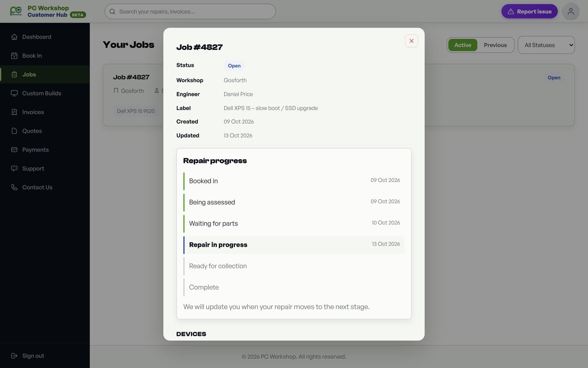Click the search repairs input field
This screenshot has width=588, height=368.
click(x=190, y=11)
